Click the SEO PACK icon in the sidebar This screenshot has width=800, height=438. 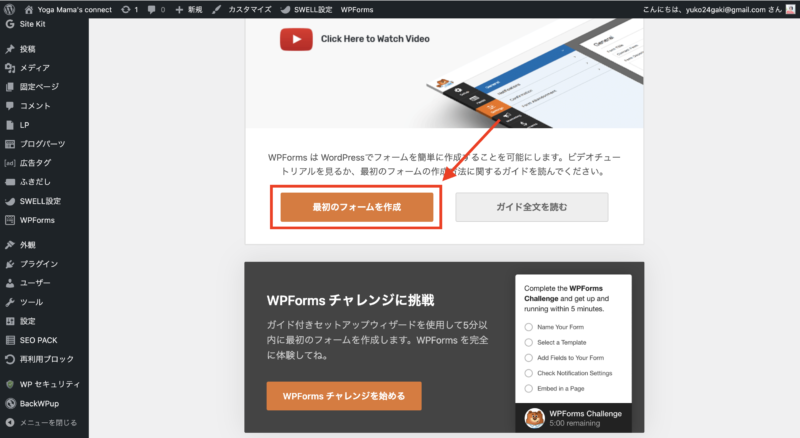[10, 340]
